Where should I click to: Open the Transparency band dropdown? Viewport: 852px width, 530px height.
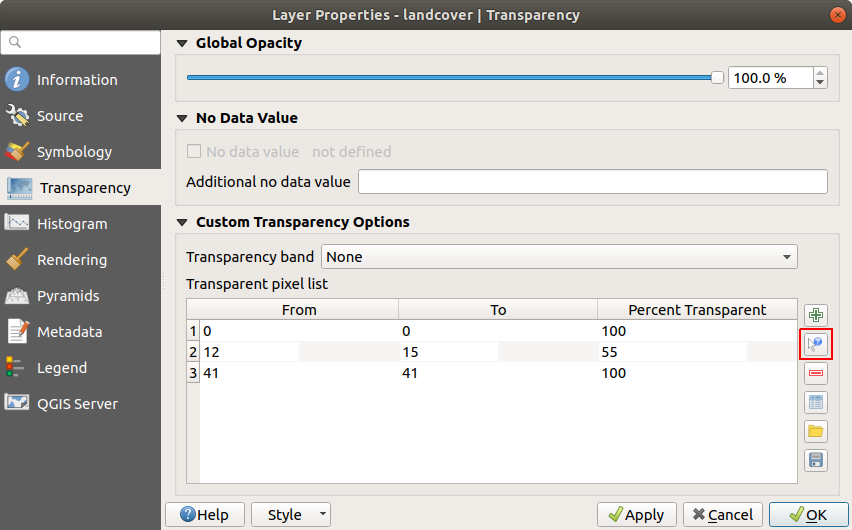point(559,257)
